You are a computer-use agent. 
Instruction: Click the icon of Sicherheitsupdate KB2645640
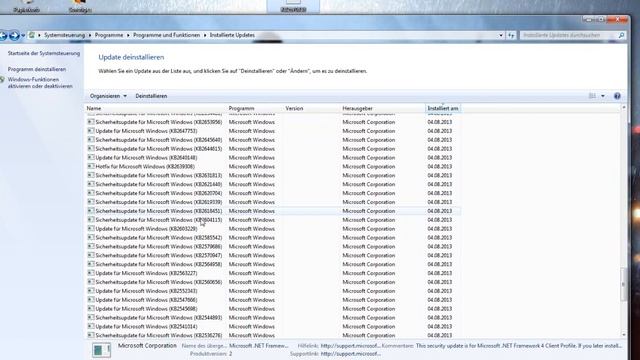coord(91,140)
